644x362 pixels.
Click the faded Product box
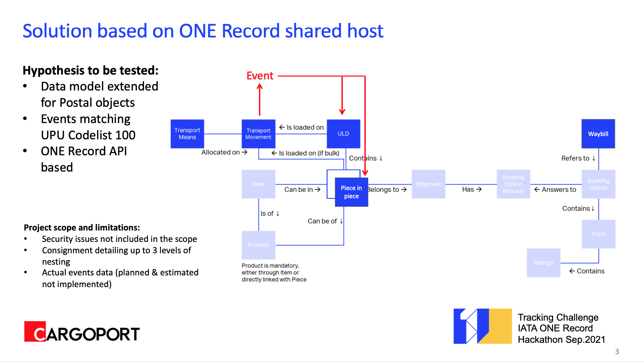258,245
